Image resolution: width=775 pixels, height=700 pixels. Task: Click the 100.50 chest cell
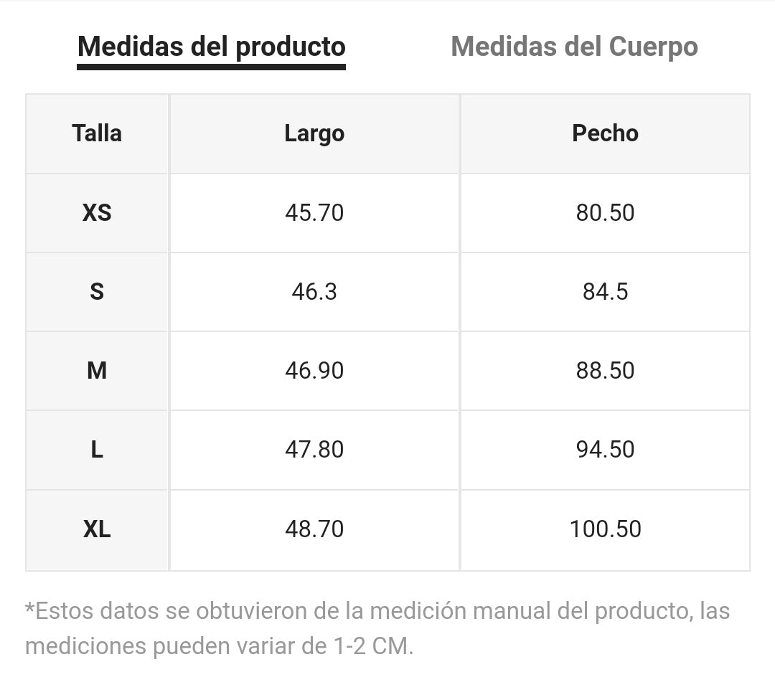tap(605, 530)
